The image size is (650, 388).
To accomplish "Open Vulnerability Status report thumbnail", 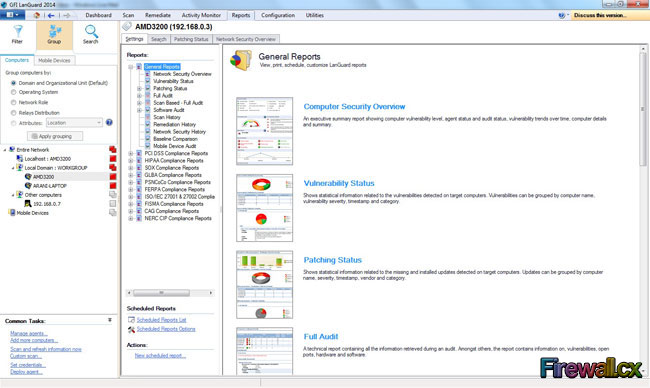I will [264, 208].
